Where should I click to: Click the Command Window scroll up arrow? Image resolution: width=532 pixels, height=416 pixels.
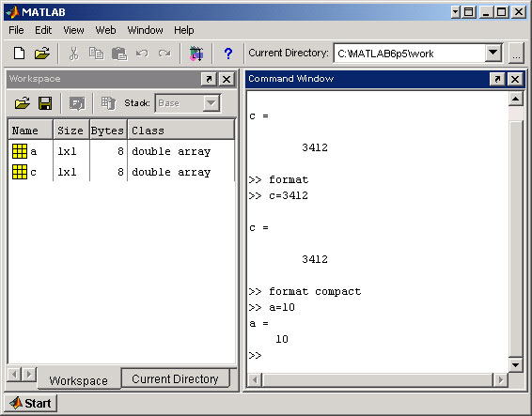tap(515, 99)
